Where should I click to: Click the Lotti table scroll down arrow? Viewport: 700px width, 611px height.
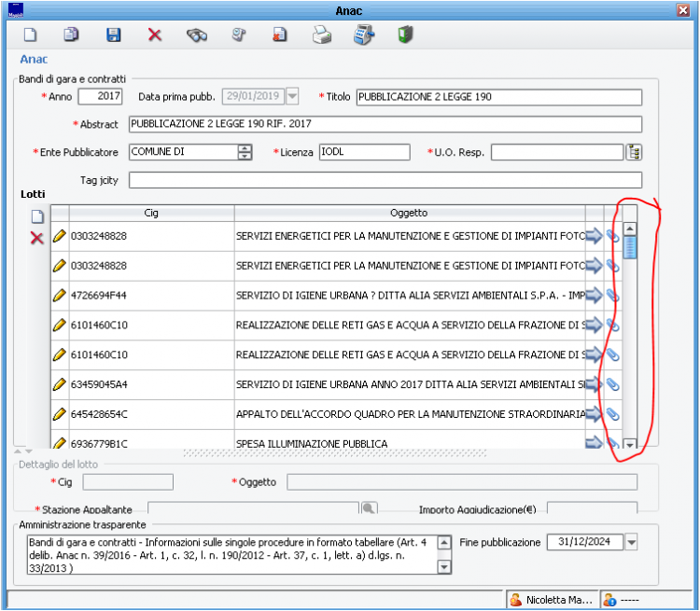coord(629,446)
